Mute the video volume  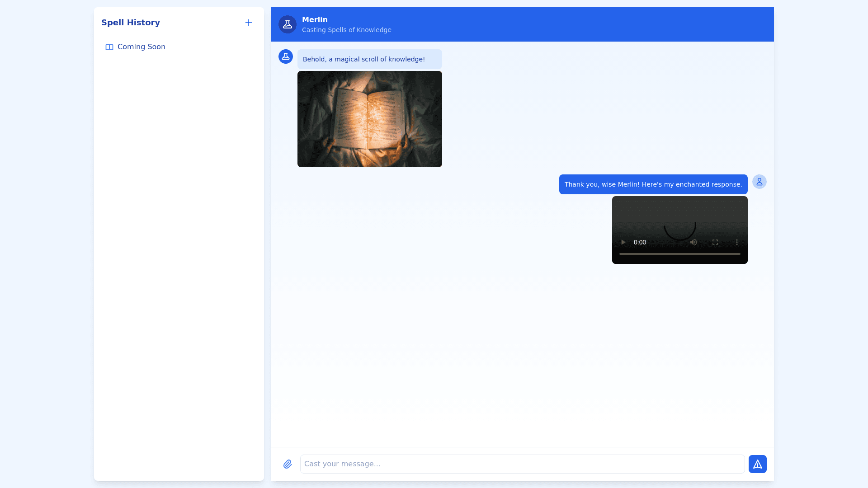pyautogui.click(x=693, y=242)
